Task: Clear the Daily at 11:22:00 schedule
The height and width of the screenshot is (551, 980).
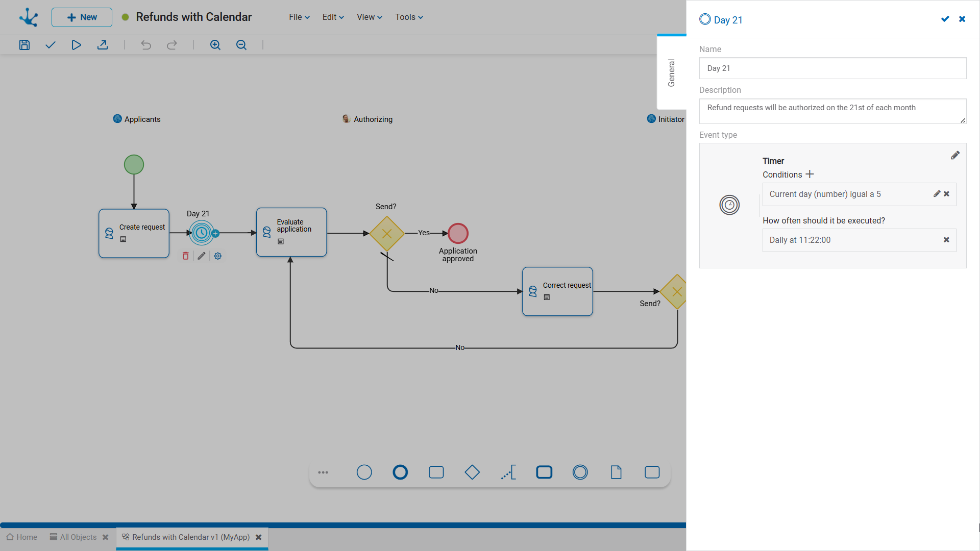Action: (x=946, y=240)
